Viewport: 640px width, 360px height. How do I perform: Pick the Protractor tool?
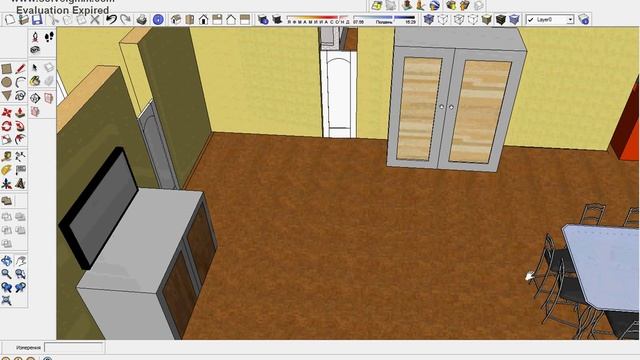point(7,170)
